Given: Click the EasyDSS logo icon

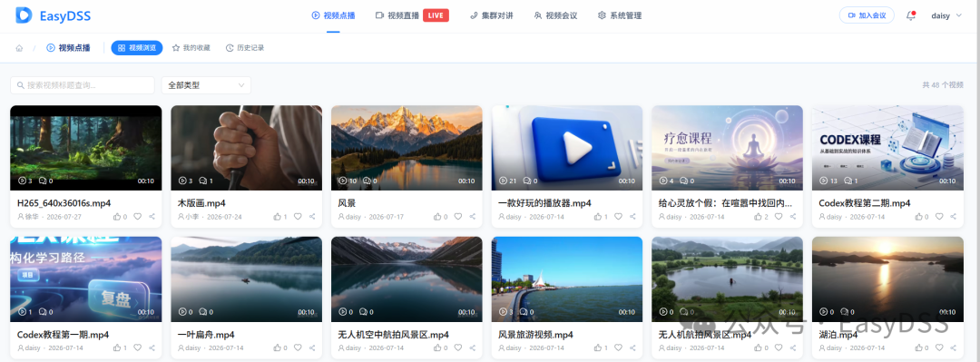Looking at the screenshot, I should click(24, 15).
